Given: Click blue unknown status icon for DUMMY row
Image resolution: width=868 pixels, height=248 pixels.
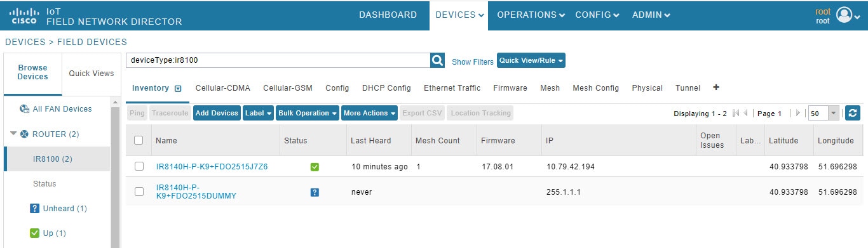Looking at the screenshot, I should (315, 192).
